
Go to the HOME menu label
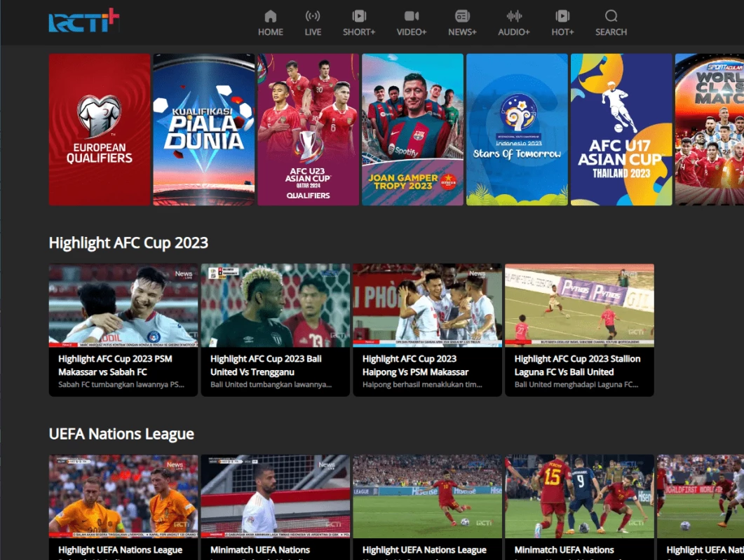(x=271, y=32)
